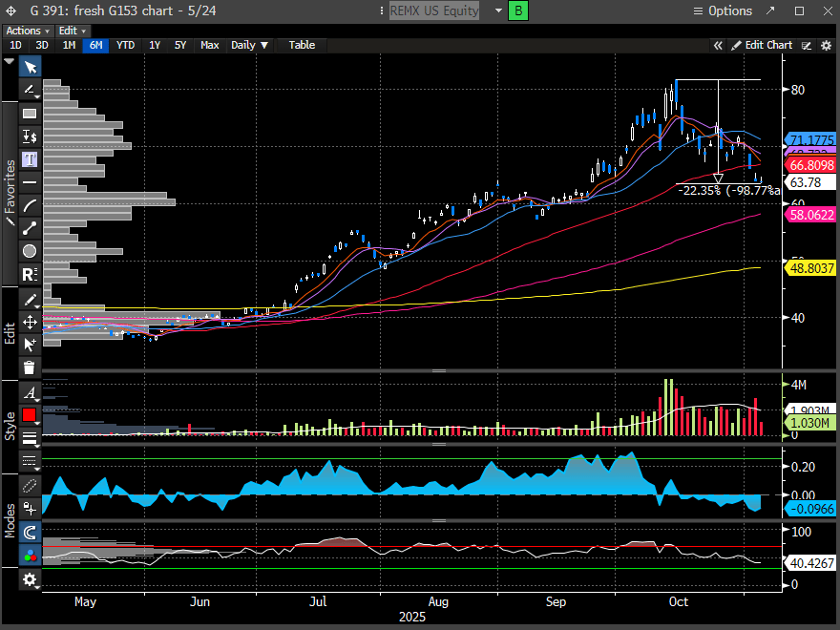
Task: Click the Edit Chart button
Action: [x=762, y=45]
